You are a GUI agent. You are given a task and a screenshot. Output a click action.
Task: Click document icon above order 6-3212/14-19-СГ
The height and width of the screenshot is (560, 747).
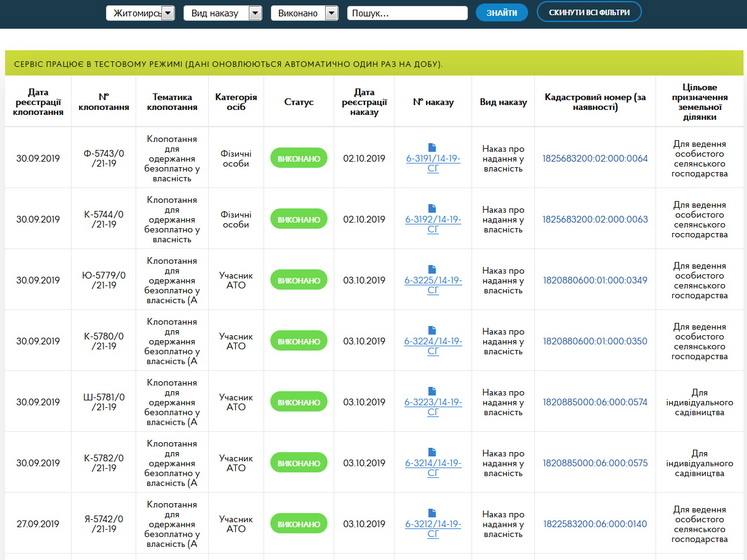click(x=433, y=513)
